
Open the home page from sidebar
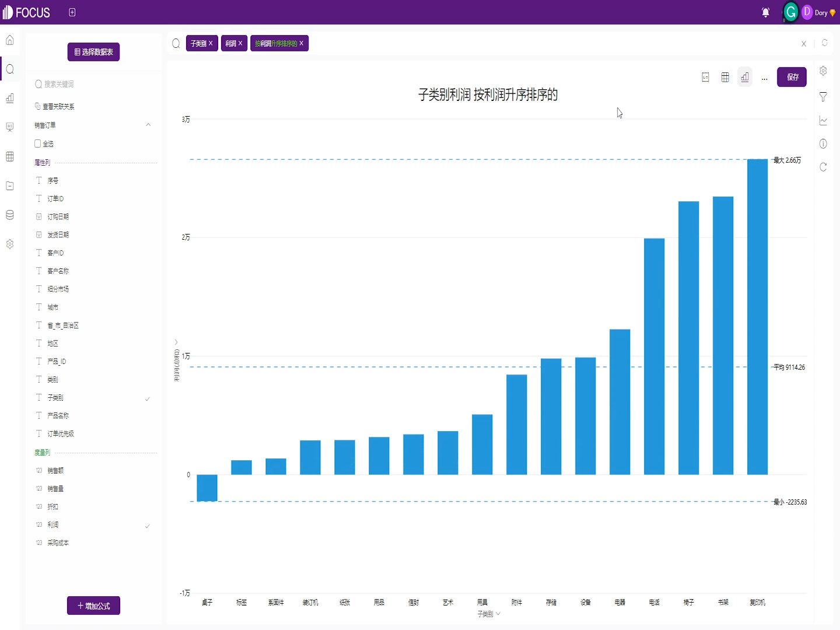click(x=10, y=40)
